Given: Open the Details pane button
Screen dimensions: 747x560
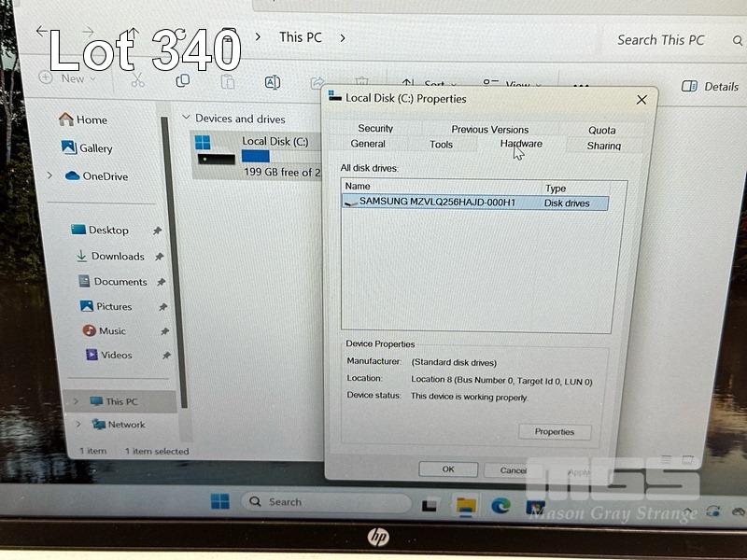Looking at the screenshot, I should tap(711, 86).
